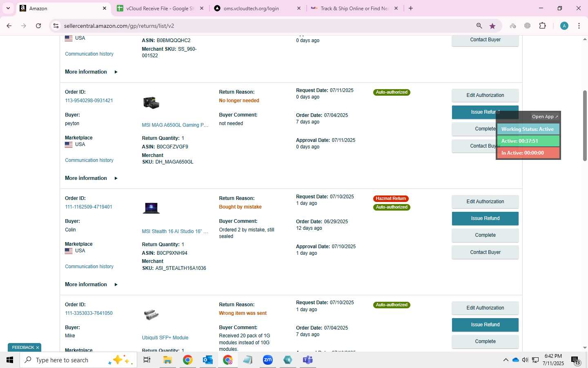Viewport: 588px width, 368px height.
Task: Expand More information for the SS_960-001522 order
Action: pyautogui.click(x=91, y=72)
